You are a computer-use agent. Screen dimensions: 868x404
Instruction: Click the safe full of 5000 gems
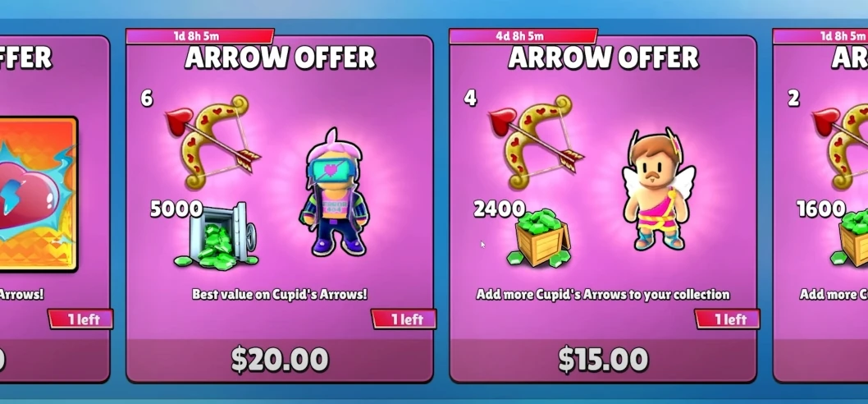pos(217,237)
